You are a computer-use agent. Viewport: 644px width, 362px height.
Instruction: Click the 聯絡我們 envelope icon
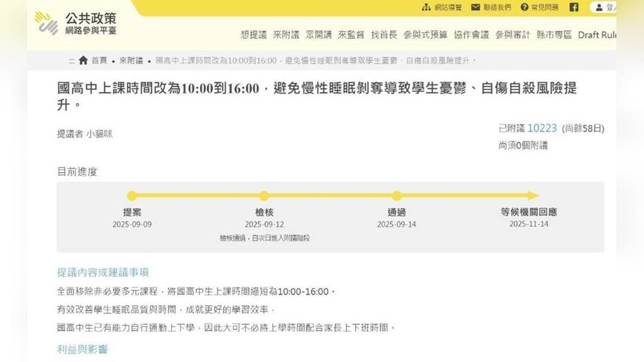(476, 8)
